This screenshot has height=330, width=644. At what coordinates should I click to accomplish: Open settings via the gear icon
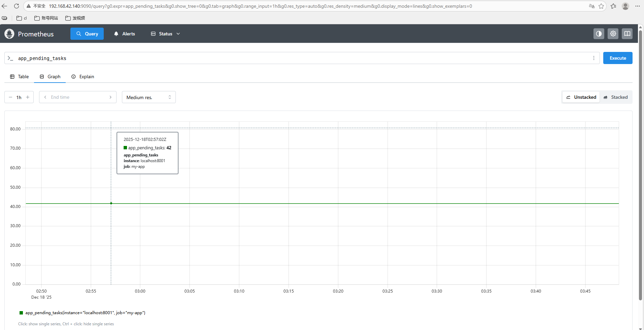[x=613, y=34]
